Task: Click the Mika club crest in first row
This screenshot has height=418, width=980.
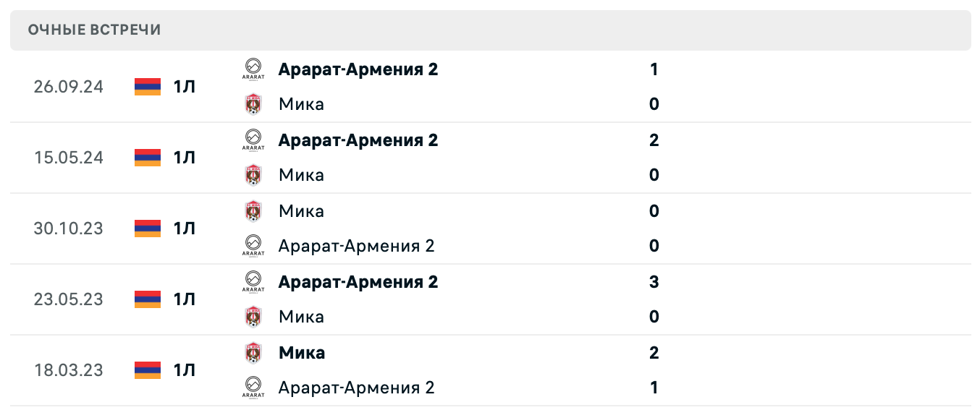Action: pyautogui.click(x=253, y=104)
